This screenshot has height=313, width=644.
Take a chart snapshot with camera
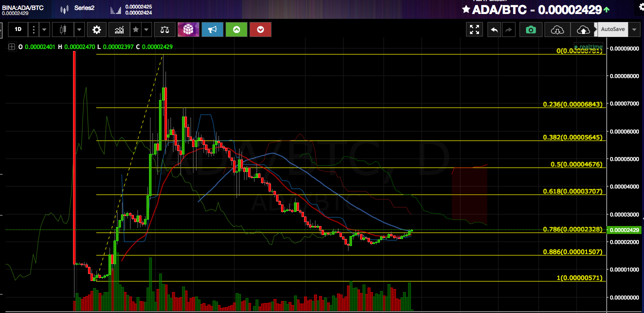click(x=531, y=29)
